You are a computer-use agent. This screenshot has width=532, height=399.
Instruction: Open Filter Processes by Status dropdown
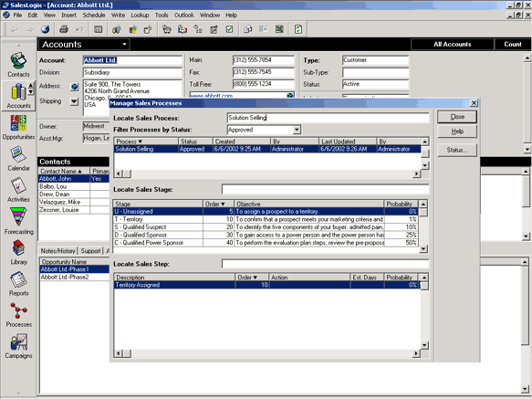tap(297, 130)
